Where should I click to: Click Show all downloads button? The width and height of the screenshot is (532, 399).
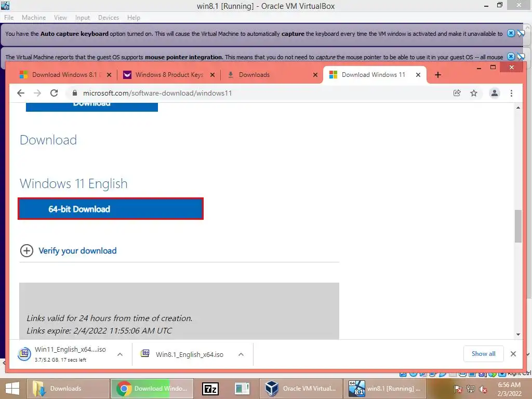coord(483,353)
